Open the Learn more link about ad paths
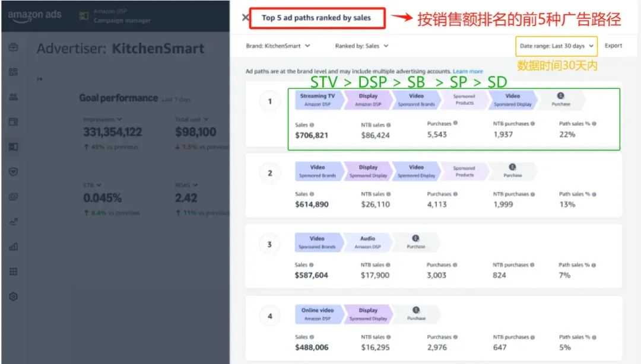 click(468, 71)
